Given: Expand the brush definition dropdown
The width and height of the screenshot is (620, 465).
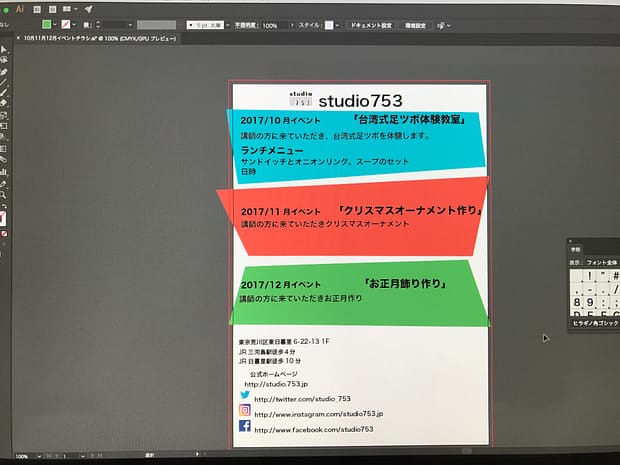Looking at the screenshot, I should pos(226,24).
